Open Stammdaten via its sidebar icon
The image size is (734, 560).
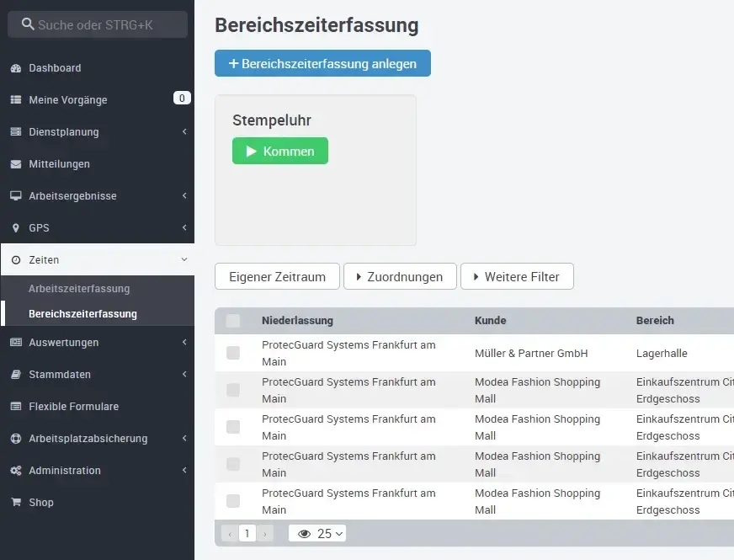click(x=15, y=375)
